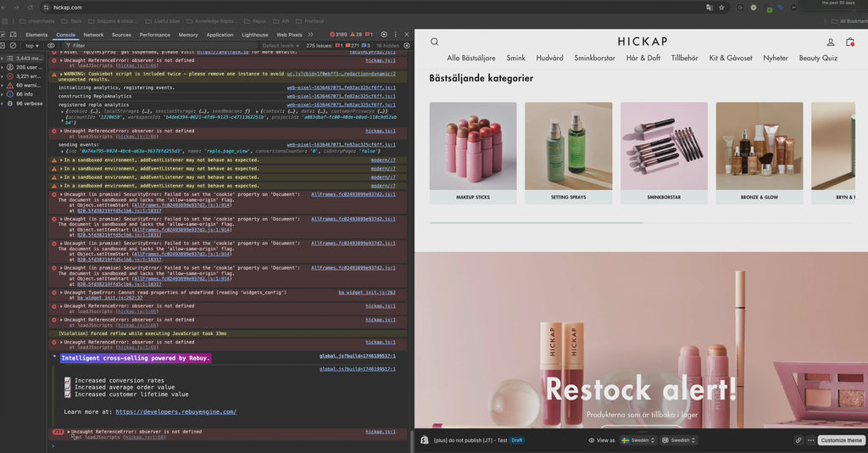868x453 pixels.
Task: Open DevTools settings gear
Action: coord(384,35)
